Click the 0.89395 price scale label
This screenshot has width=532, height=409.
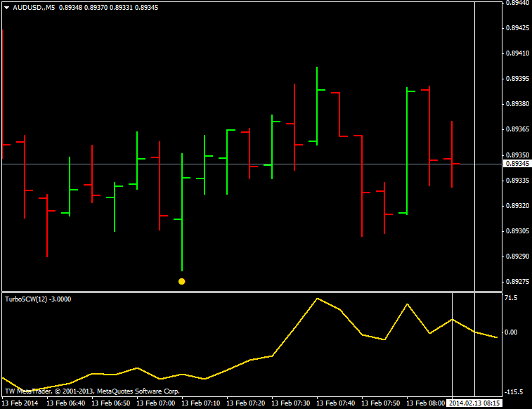click(x=517, y=79)
